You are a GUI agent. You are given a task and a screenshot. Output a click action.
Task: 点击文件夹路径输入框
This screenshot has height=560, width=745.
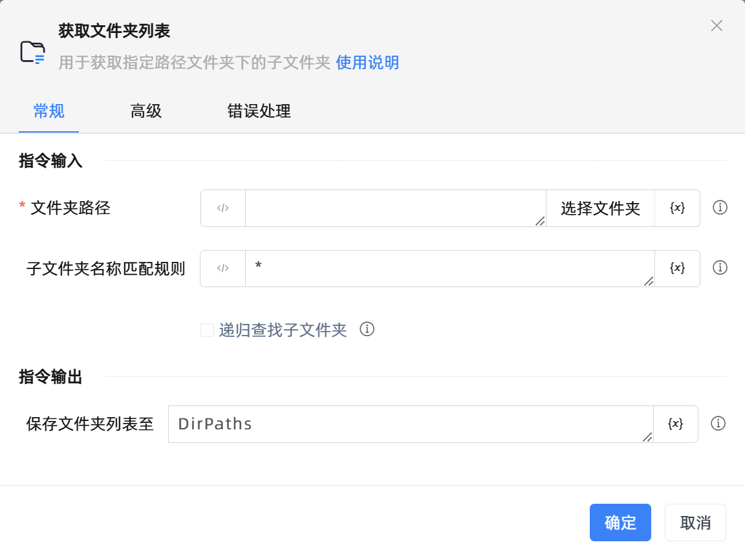point(394,208)
